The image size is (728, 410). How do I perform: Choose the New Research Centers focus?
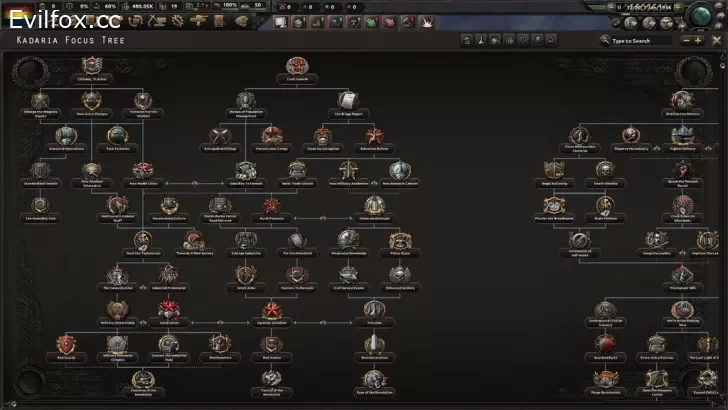(400, 170)
